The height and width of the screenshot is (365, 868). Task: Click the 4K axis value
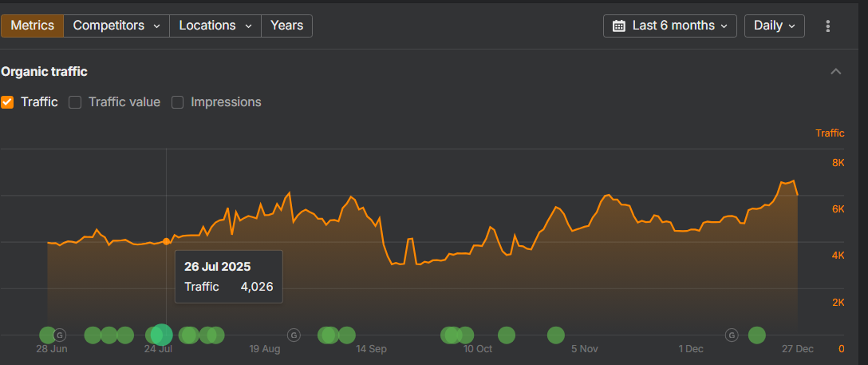(x=838, y=256)
